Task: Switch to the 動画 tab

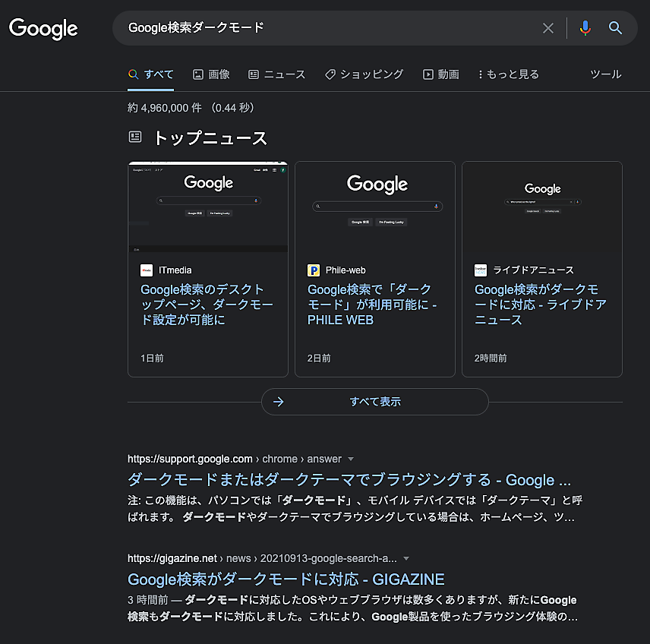Action: tap(441, 74)
